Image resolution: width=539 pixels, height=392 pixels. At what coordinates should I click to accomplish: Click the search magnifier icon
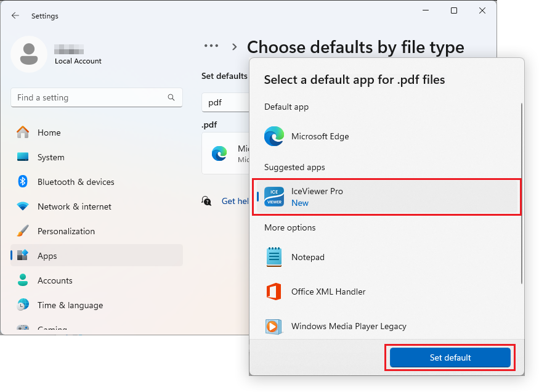171,97
